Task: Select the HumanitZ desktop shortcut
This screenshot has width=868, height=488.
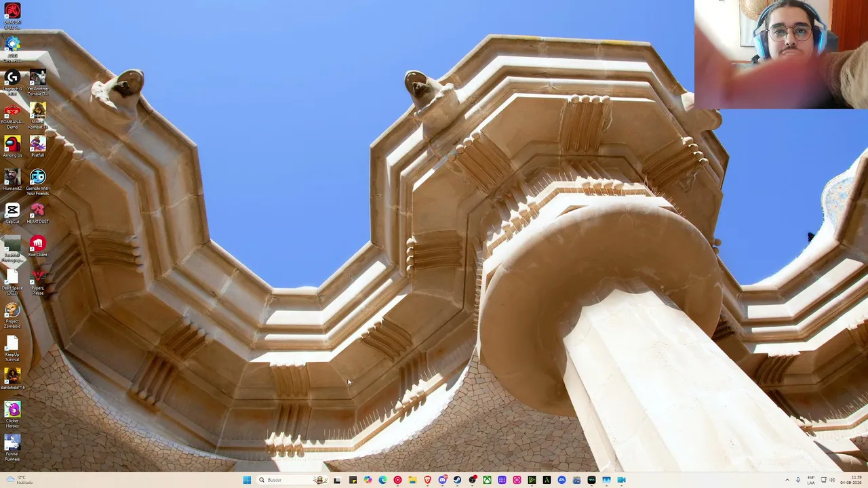Action: [12, 180]
